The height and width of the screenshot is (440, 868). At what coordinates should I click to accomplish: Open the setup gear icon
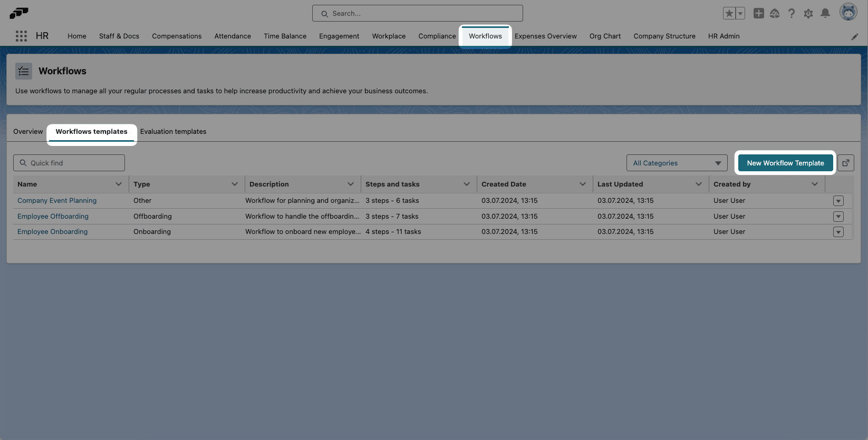[808, 14]
